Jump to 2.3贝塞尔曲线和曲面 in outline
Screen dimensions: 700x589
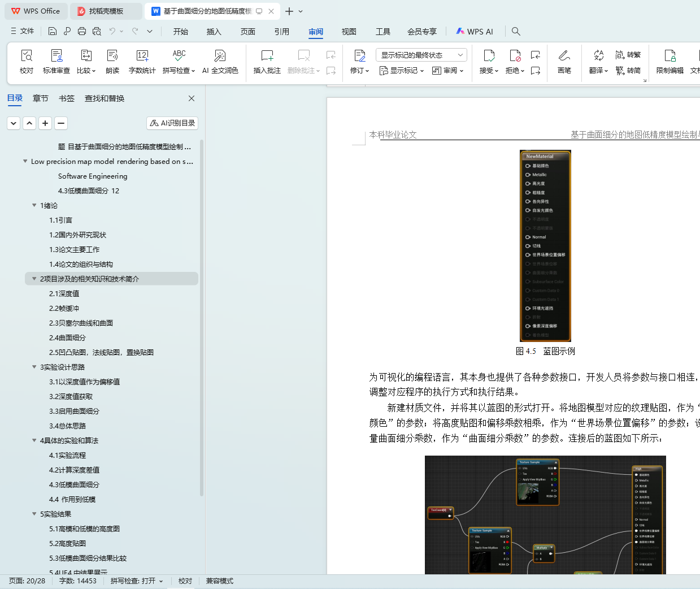point(81,323)
